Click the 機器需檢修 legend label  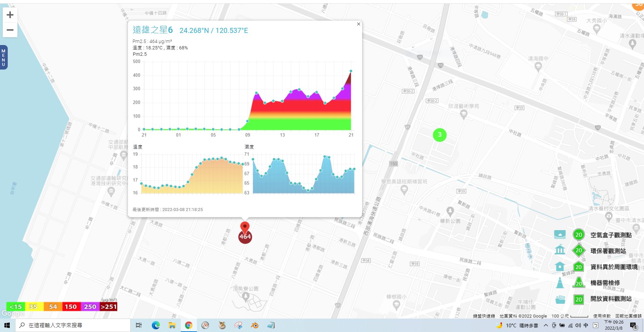(605, 283)
